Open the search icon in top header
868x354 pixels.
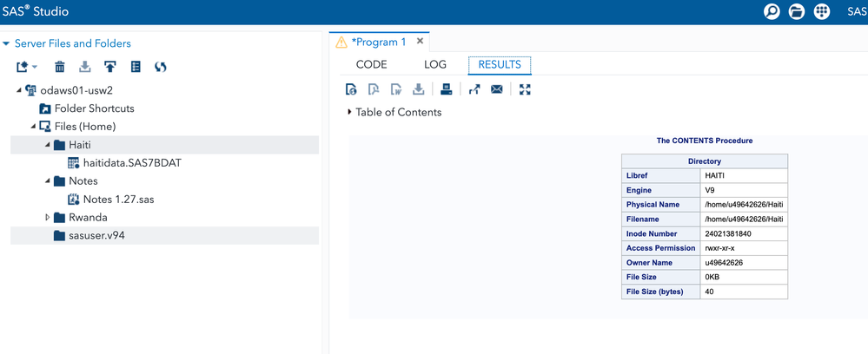pyautogui.click(x=772, y=11)
